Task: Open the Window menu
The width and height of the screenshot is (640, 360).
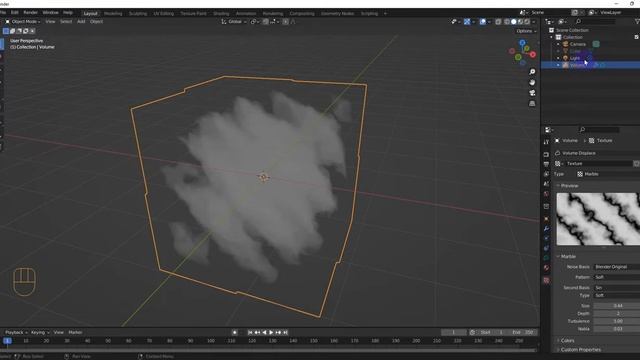Action: click(x=51, y=13)
